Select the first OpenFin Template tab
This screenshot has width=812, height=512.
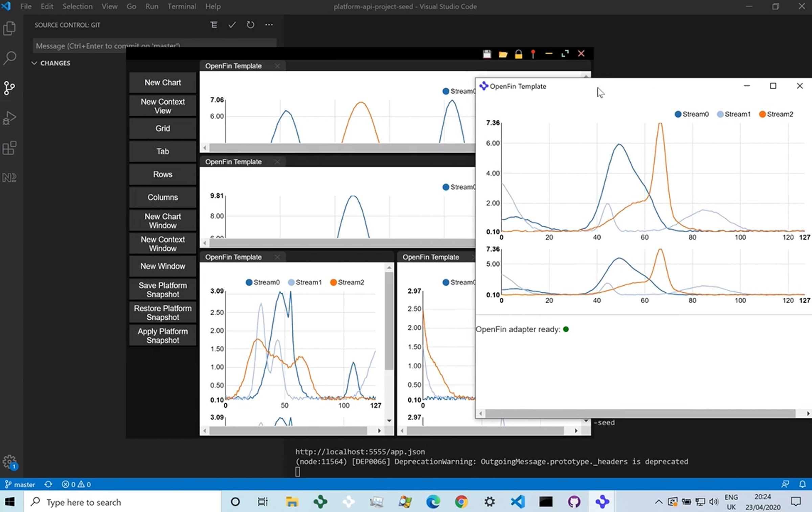pyautogui.click(x=233, y=66)
